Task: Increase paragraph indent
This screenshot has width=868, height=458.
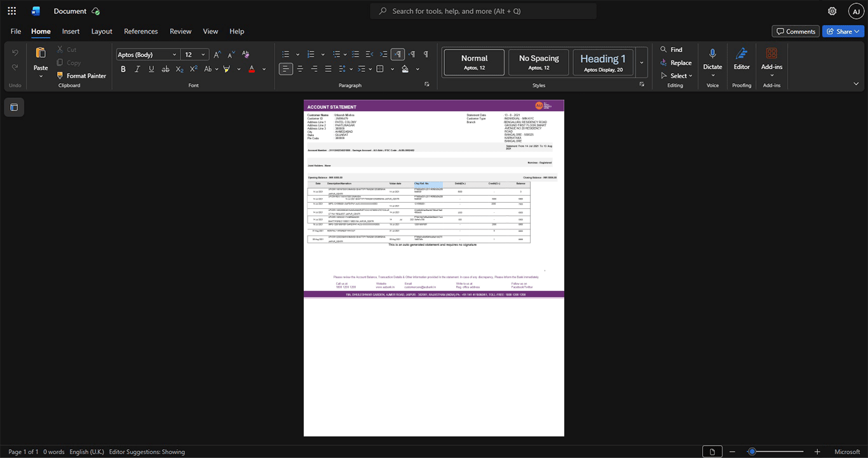Action: (x=384, y=54)
